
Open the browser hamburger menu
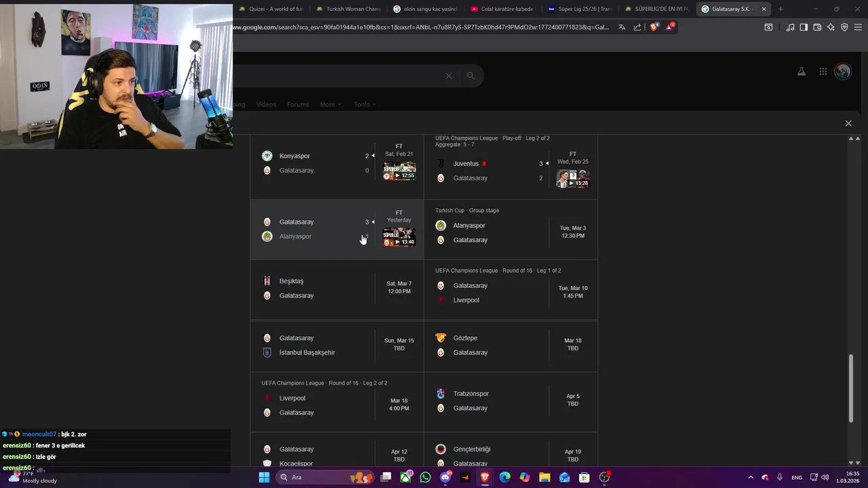coord(858,27)
